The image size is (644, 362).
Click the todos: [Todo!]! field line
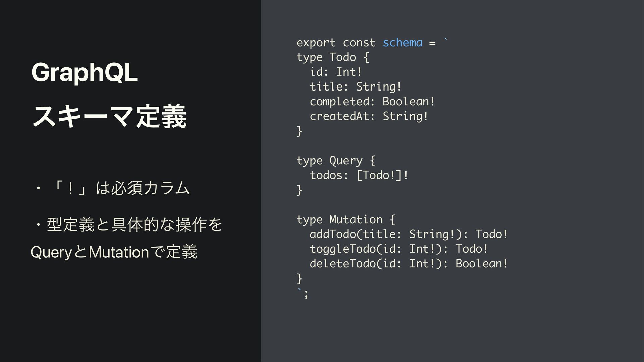pyautogui.click(x=359, y=175)
